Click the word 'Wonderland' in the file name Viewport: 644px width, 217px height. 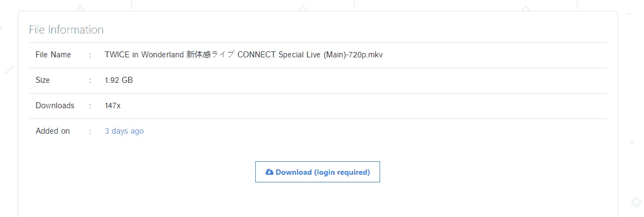[x=163, y=55]
